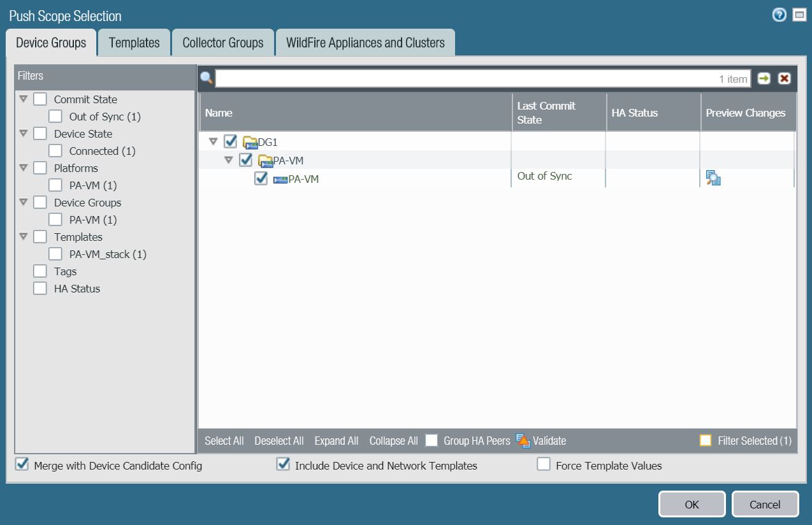The image size is (812, 525).
Task: Enable Force Template Values checkbox
Action: [544, 465]
